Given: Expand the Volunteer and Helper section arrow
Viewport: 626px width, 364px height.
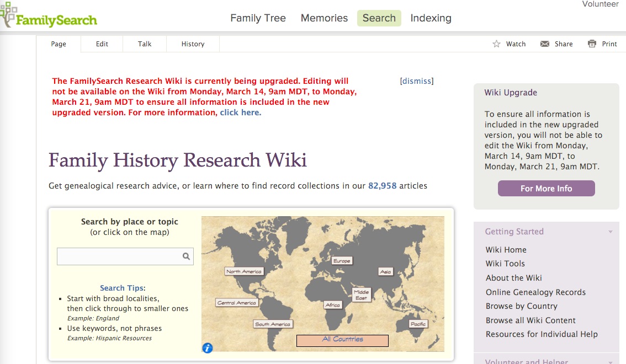Looking at the screenshot, I should click(x=611, y=362).
